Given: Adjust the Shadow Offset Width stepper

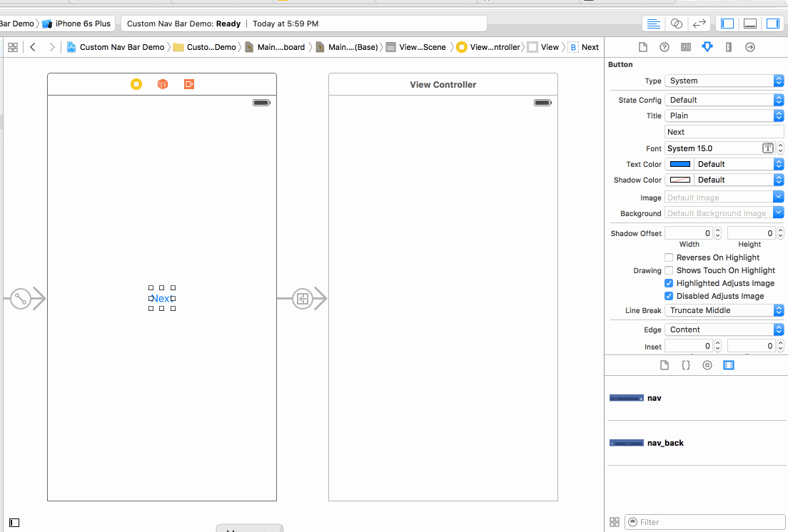Looking at the screenshot, I should (x=717, y=233).
